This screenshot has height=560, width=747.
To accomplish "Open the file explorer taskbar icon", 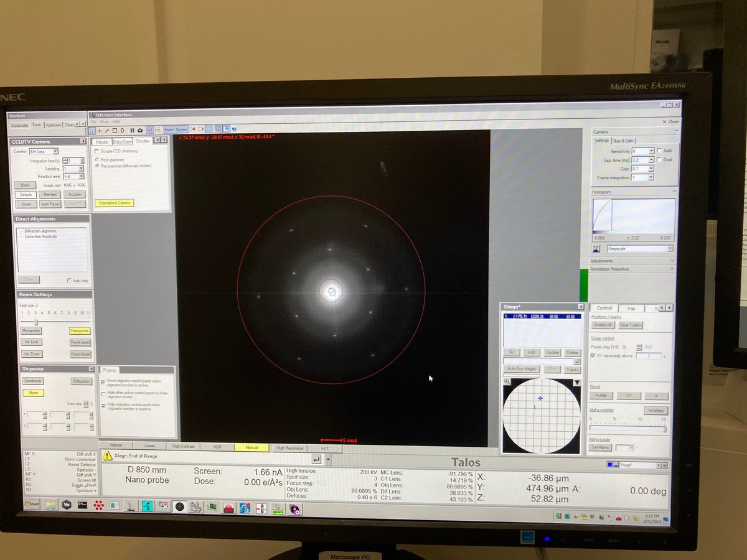I will click(x=50, y=505).
